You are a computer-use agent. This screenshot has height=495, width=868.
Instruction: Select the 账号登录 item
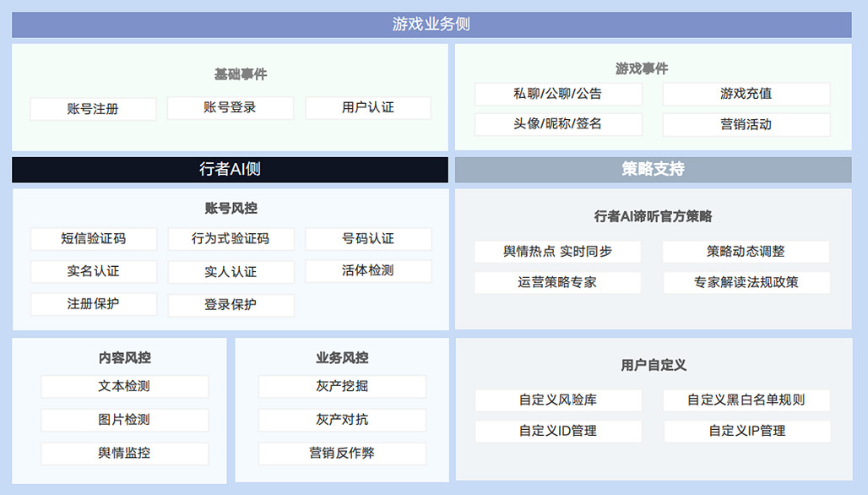[230, 108]
